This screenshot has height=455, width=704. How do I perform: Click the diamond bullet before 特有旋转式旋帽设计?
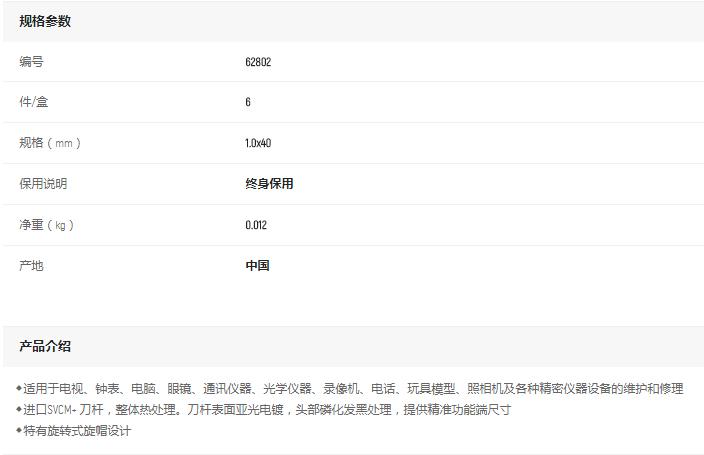(x=19, y=431)
